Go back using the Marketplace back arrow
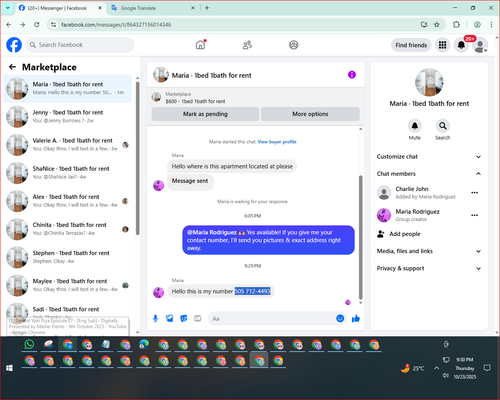The height and width of the screenshot is (400, 500). click(x=12, y=67)
